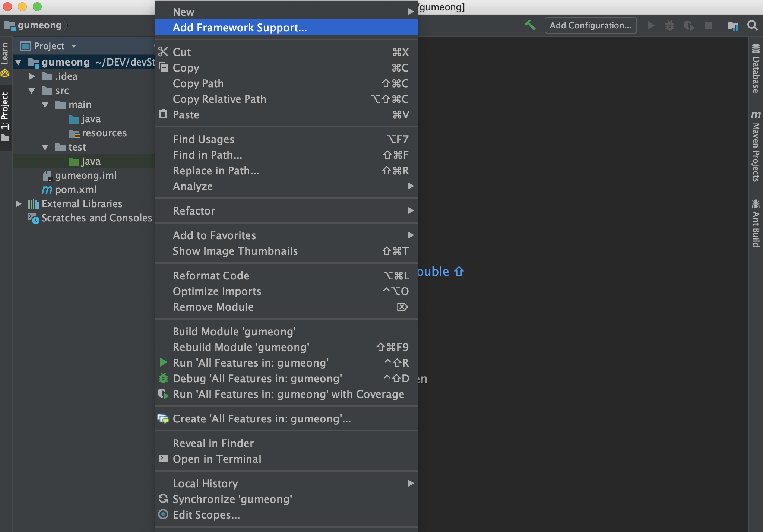Screen dimensions: 763x532
Task: Click the Run with Coverage toolbar icon
Action: point(689,25)
